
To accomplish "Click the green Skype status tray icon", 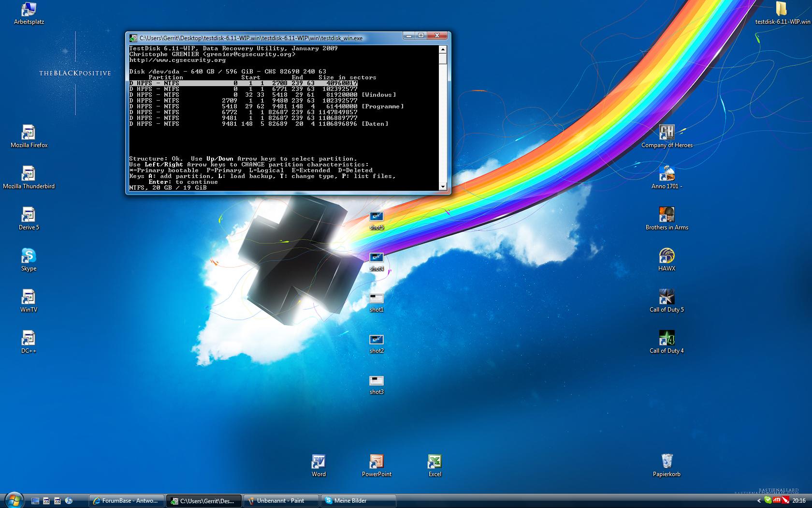I will (768, 500).
